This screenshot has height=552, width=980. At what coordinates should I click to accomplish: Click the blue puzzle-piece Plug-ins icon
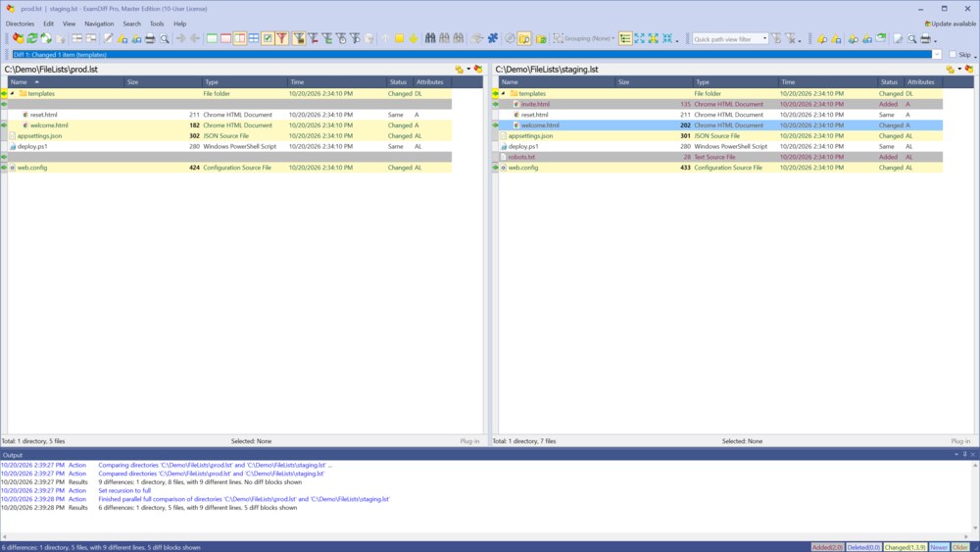click(x=493, y=39)
